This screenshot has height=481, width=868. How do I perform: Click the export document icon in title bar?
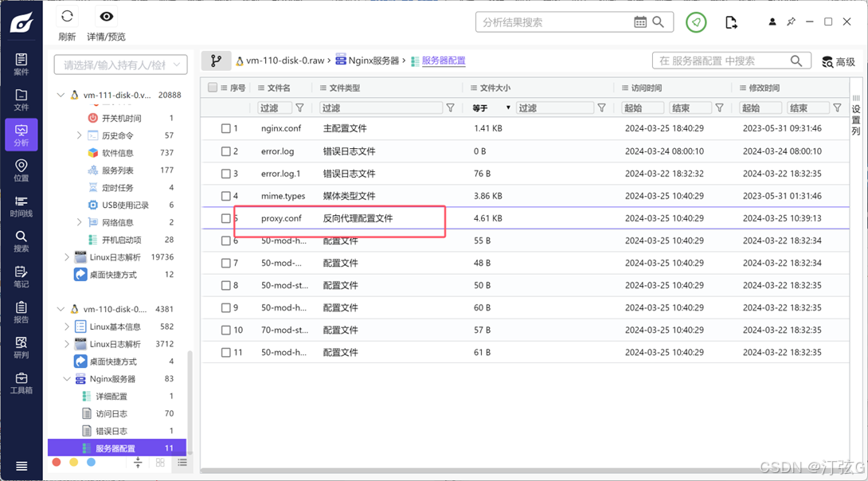tap(731, 22)
